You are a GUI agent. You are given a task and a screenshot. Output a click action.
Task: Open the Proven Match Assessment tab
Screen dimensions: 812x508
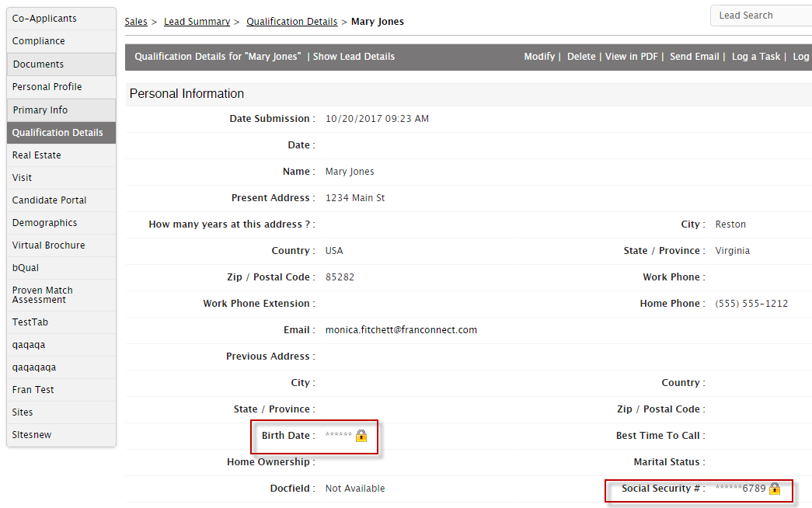[x=61, y=295]
